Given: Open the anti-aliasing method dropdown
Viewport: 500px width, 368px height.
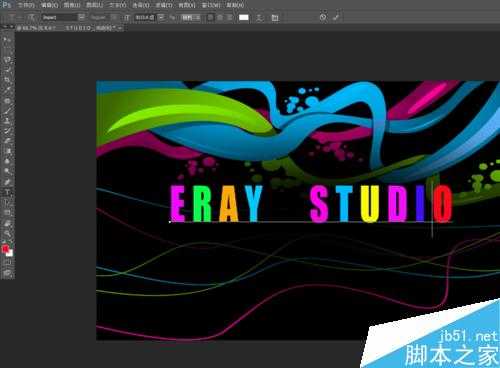Looking at the screenshot, I should (x=191, y=17).
